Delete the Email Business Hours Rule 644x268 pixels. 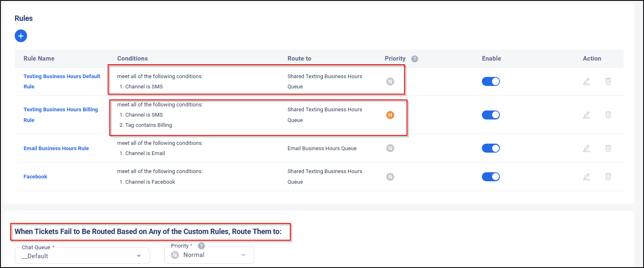608,148
